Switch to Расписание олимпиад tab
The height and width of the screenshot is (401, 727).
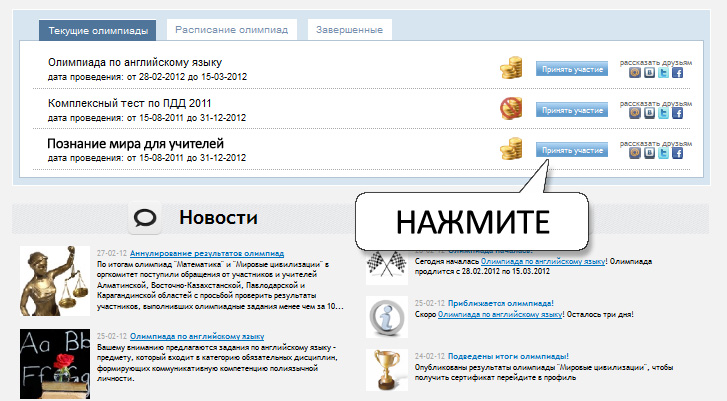(x=231, y=30)
